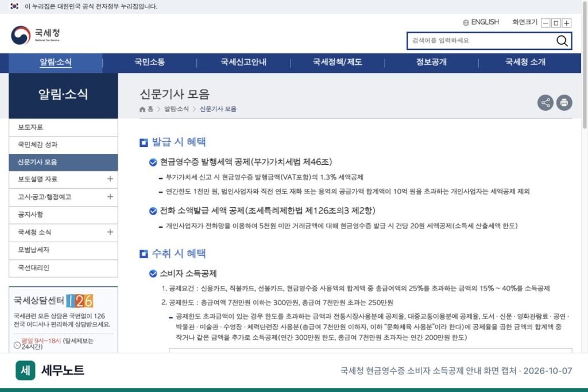Click the 소비자 소득공제 subheading
Screen dimensions: 588x392
(x=188, y=274)
